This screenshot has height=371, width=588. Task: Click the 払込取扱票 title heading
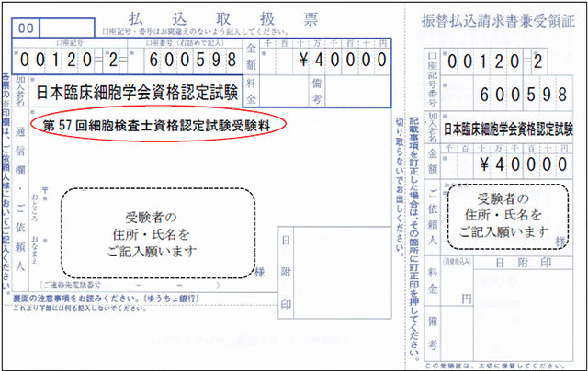coord(223,19)
